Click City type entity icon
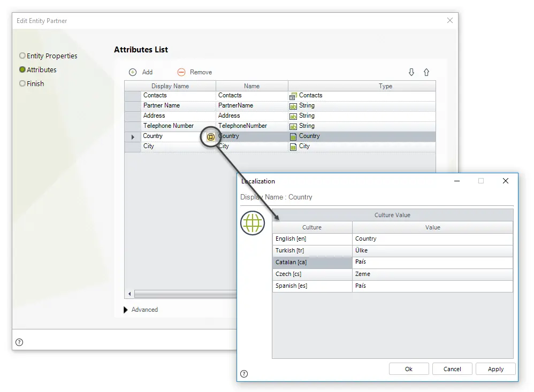The image size is (534, 392). point(293,147)
